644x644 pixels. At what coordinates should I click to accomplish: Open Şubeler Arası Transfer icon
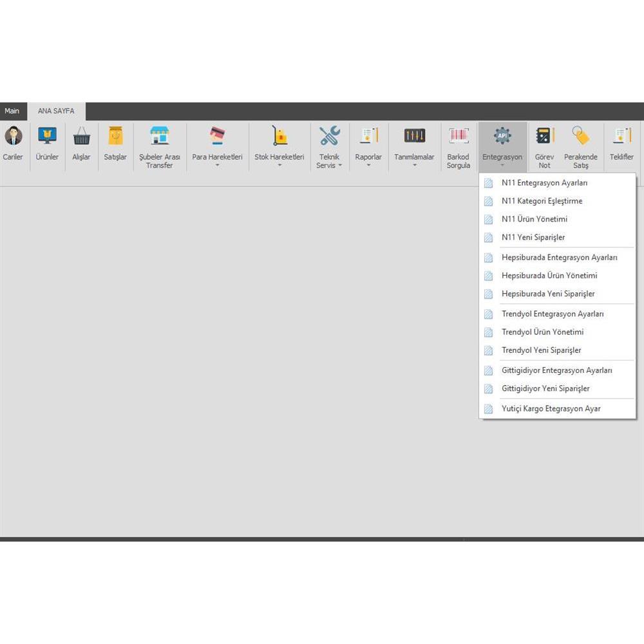pyautogui.click(x=159, y=137)
